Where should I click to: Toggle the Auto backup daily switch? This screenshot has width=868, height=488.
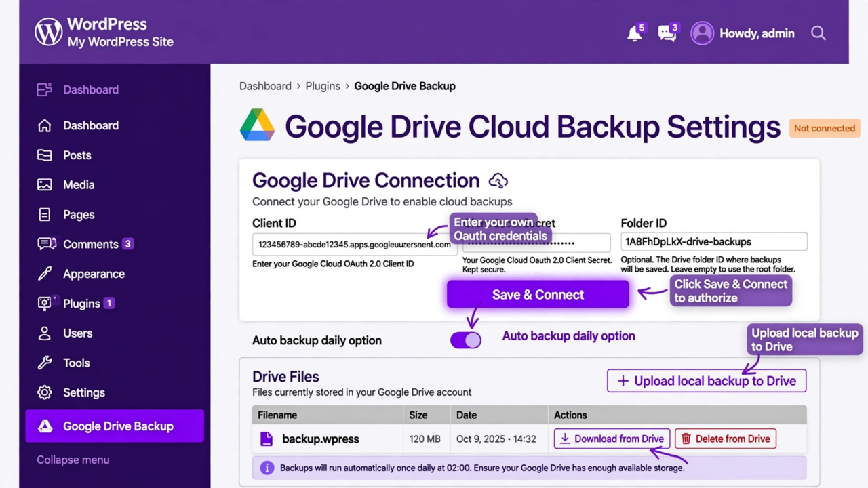[466, 340]
